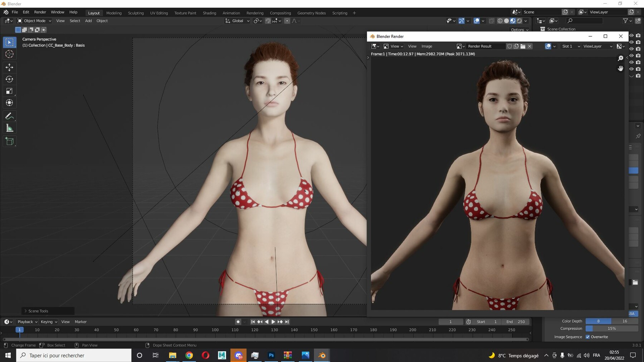Select the Annotate pencil tool
Viewport: 644px width, 362px height.
10,116
